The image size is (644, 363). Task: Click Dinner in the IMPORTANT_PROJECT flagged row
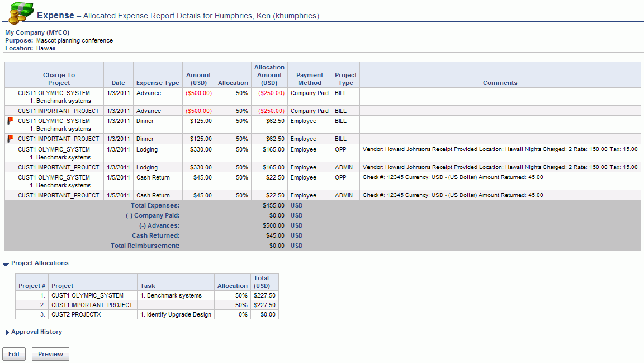click(x=145, y=139)
